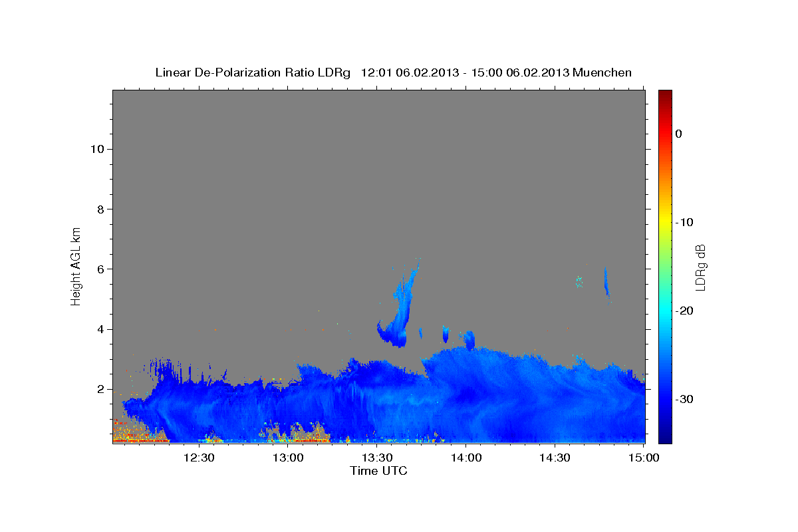Click the 'LDRg dB' colorbar label
The width and height of the screenshot is (798, 532).
(700, 267)
